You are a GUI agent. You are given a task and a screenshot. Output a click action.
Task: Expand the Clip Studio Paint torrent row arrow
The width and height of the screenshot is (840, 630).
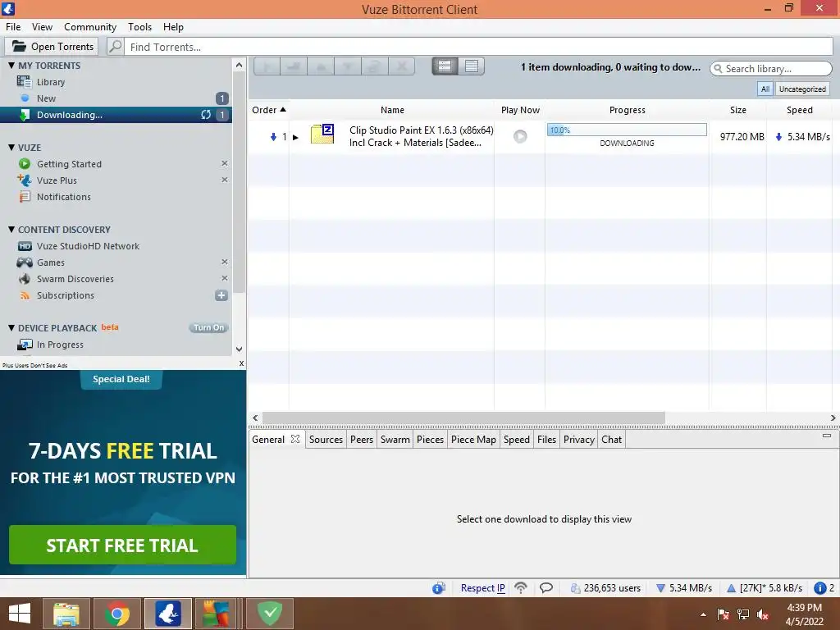pyautogui.click(x=295, y=137)
